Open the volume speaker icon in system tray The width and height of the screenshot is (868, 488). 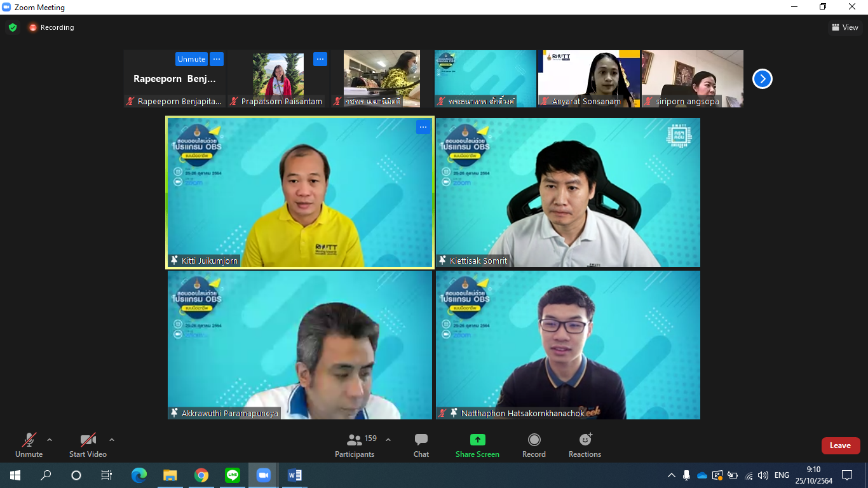click(763, 475)
